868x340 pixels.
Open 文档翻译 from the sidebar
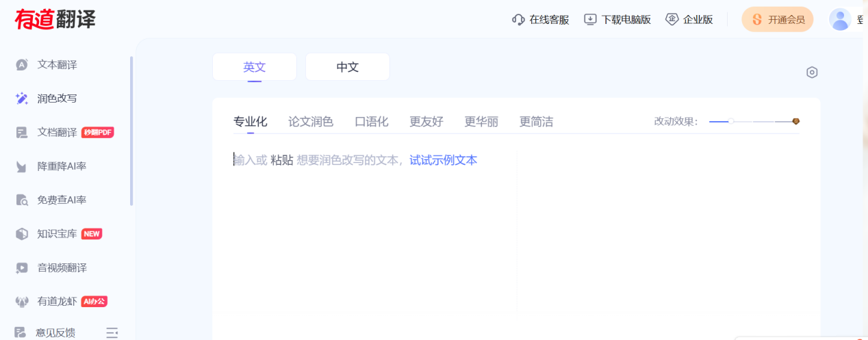click(58, 132)
